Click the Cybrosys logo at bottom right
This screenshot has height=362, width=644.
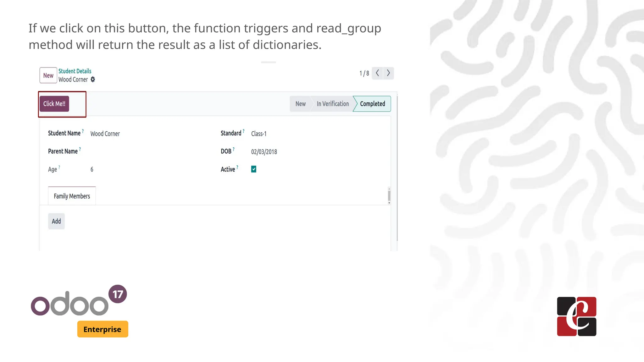pyautogui.click(x=576, y=316)
